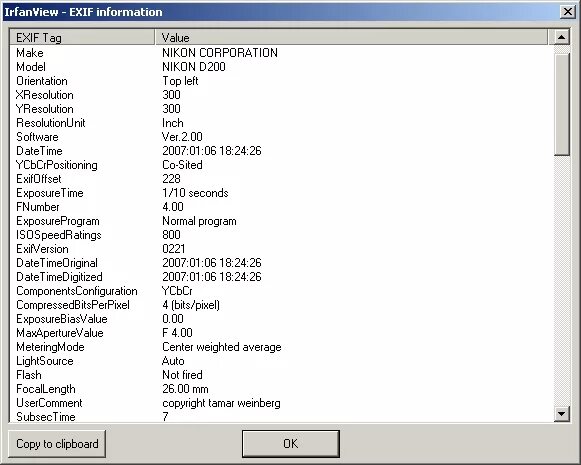Select the ExposureBiasValue tag
The width and height of the screenshot is (581, 465).
(x=62, y=319)
